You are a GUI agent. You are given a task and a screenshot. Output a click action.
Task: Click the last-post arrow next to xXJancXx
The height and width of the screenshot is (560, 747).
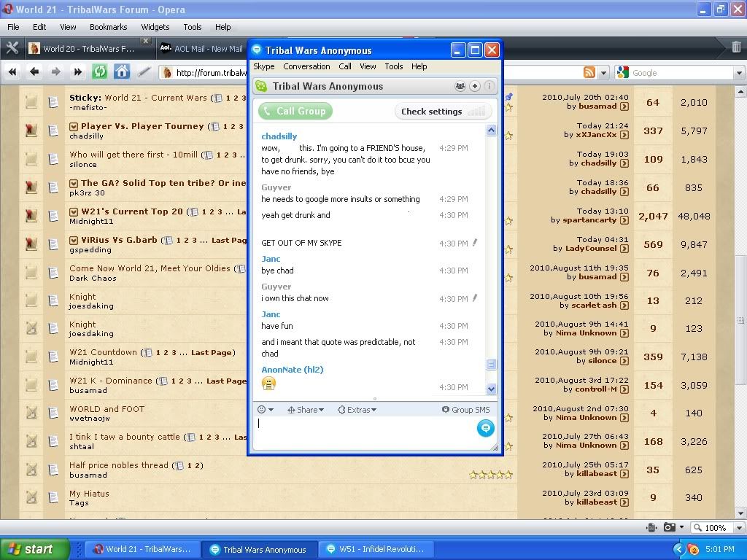tap(624, 135)
